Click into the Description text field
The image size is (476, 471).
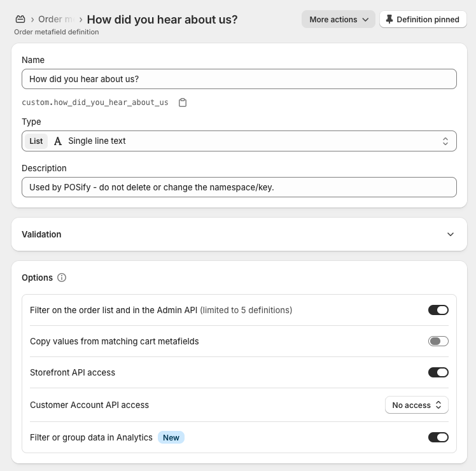click(x=239, y=187)
